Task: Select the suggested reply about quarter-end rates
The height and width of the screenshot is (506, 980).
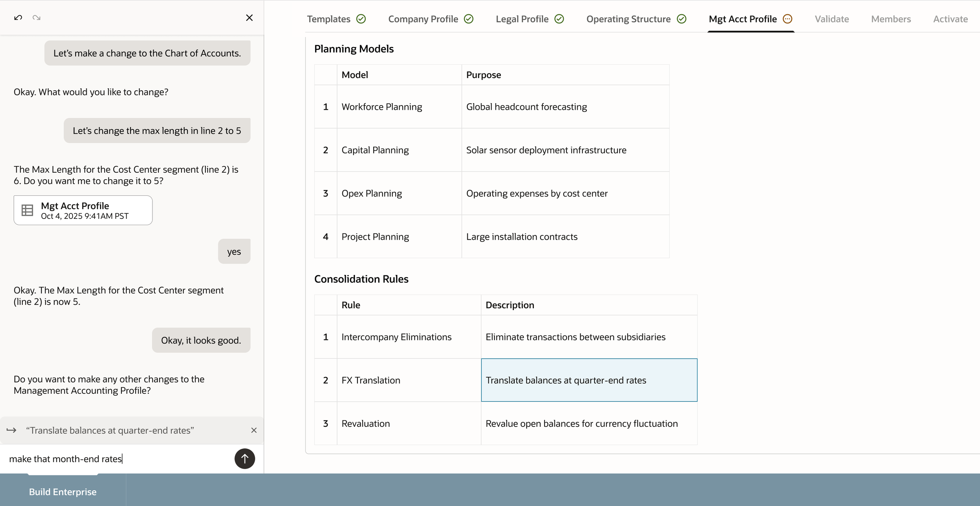Action: coord(110,430)
